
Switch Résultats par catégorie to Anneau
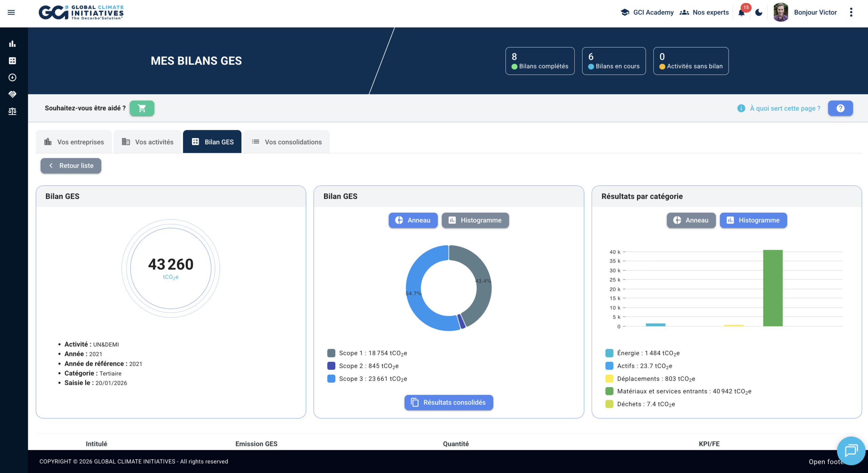[x=691, y=220]
